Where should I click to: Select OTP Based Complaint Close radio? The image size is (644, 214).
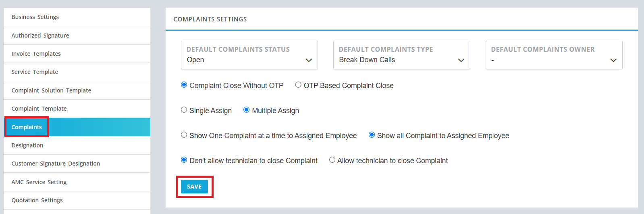click(298, 85)
